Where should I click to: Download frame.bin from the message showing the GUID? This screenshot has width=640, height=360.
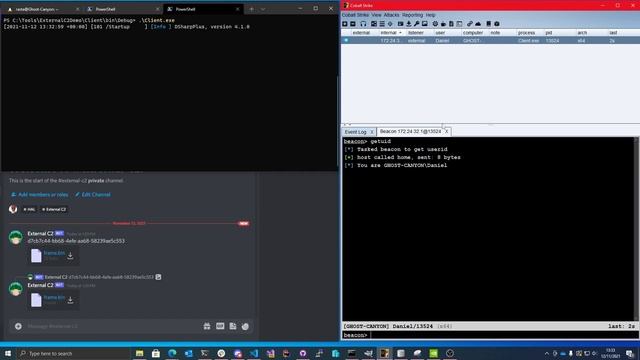point(70,256)
